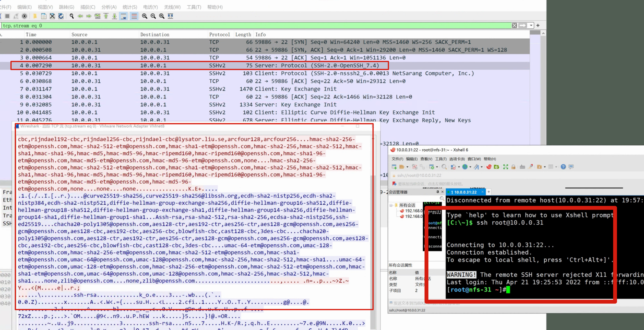Toggle packet colorization button
The height and width of the screenshot is (330, 644).
pyautogui.click(x=134, y=16)
